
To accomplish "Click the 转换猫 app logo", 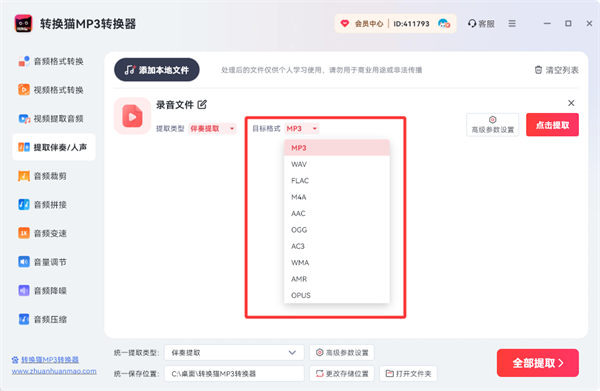I will coord(23,24).
